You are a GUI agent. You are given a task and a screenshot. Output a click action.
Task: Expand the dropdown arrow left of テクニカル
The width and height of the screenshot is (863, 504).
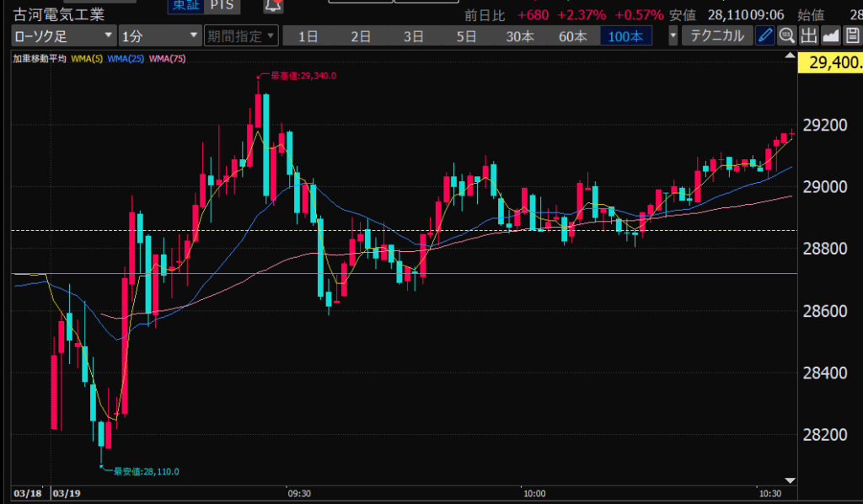(673, 35)
